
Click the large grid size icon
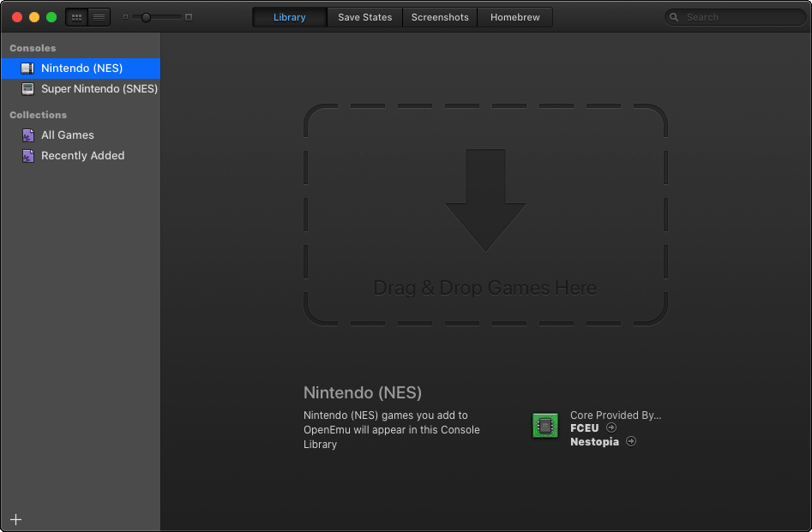(189, 17)
